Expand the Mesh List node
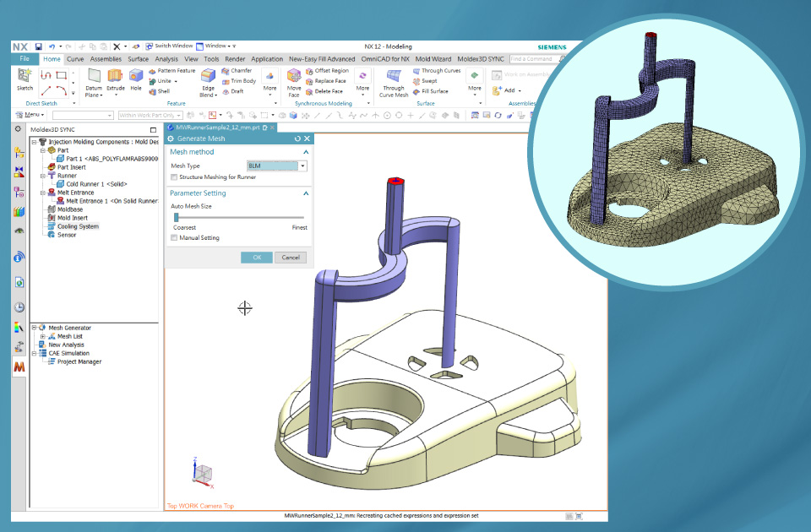The width and height of the screenshot is (811, 532). tap(43, 337)
